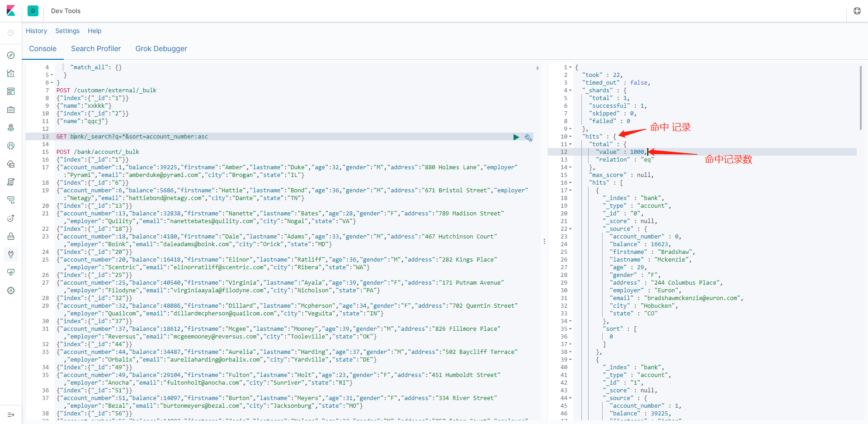Click the {"name":"qqcj"} line
The width and height of the screenshot is (868, 424).
tap(82, 121)
